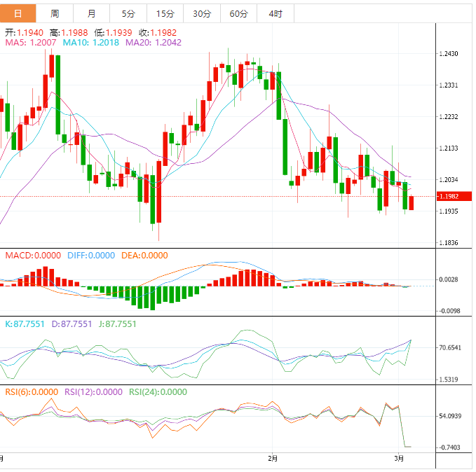Open the 5分 timeframe tab
The width and height of the screenshot is (476, 472).
click(x=128, y=13)
